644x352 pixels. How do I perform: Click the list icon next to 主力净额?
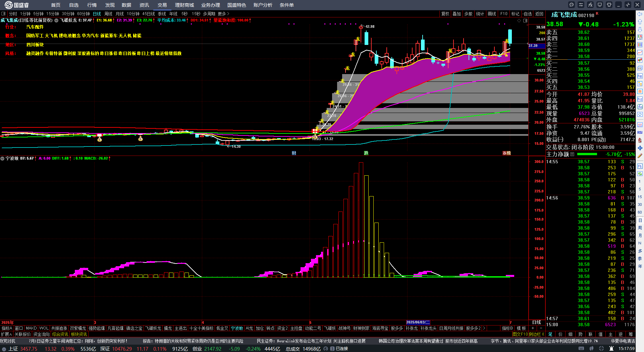[572, 154]
